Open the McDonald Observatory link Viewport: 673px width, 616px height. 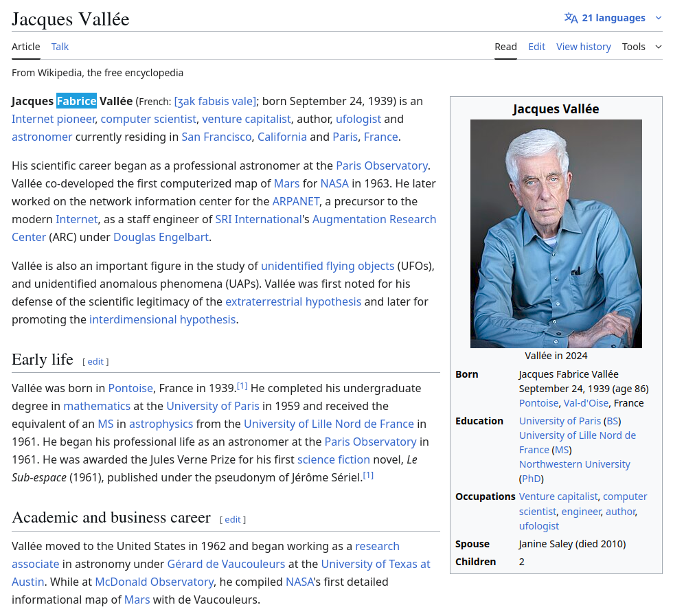pyautogui.click(x=154, y=582)
